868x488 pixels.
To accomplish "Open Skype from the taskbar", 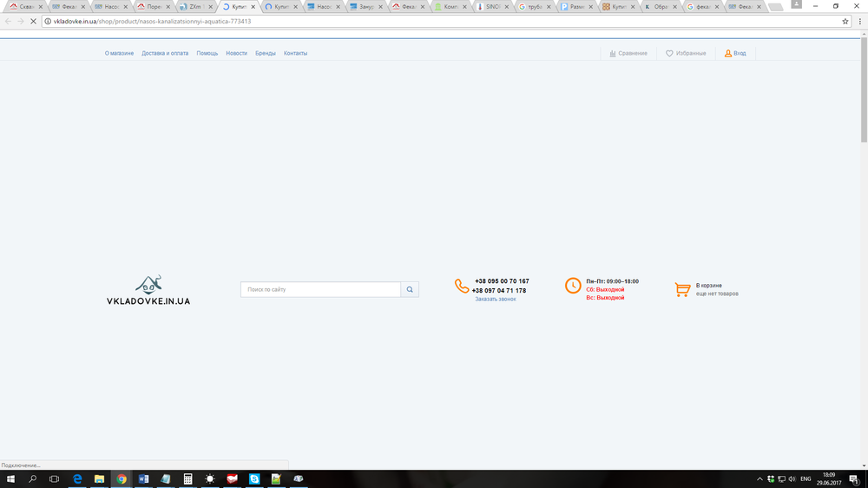I will pos(254,478).
